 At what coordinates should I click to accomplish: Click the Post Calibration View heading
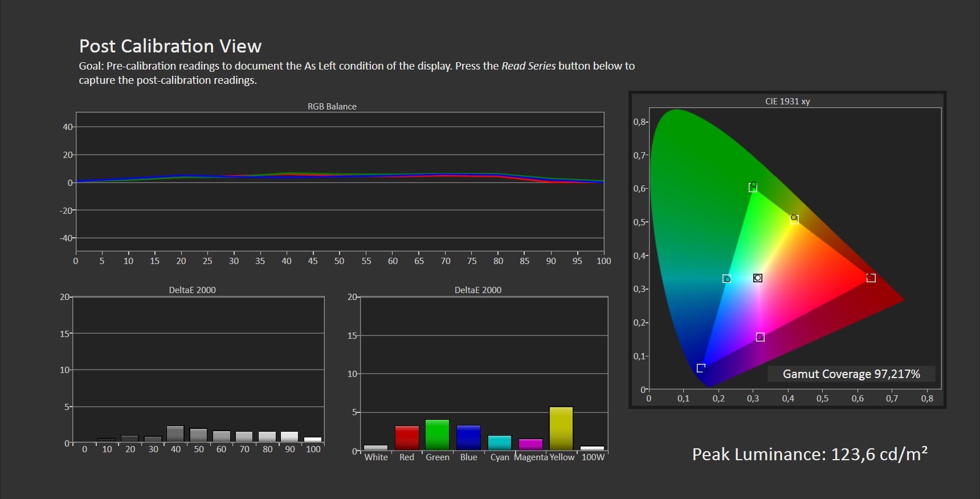pos(170,46)
